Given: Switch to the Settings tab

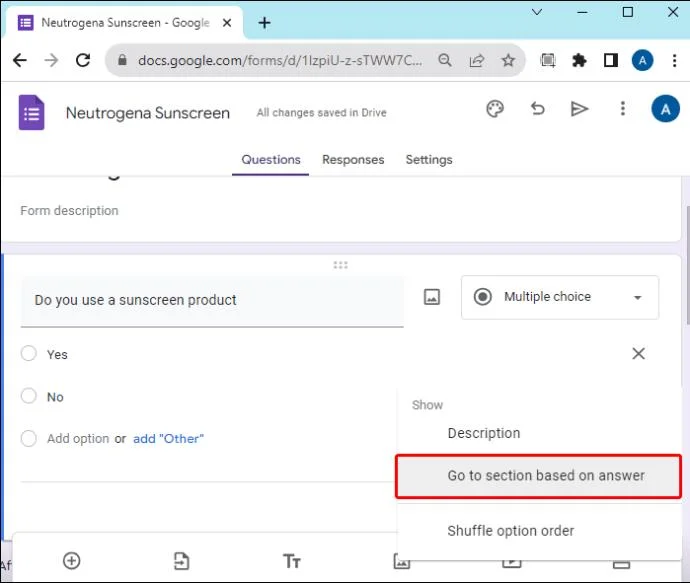Looking at the screenshot, I should (x=429, y=160).
